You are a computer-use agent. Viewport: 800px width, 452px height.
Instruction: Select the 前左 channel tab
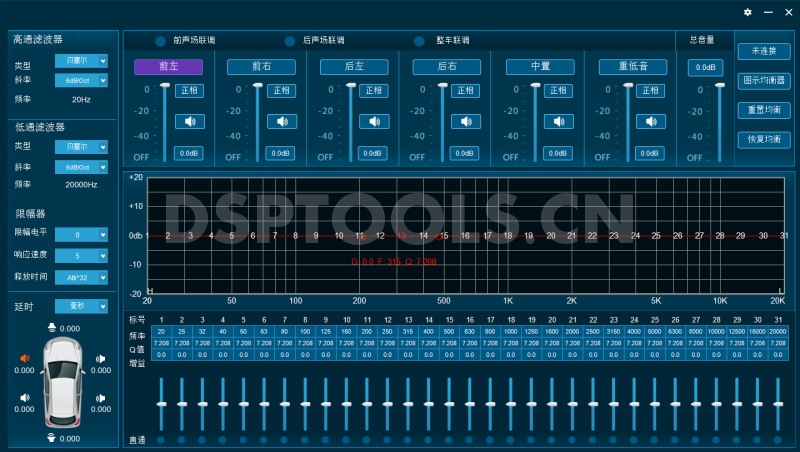point(168,66)
